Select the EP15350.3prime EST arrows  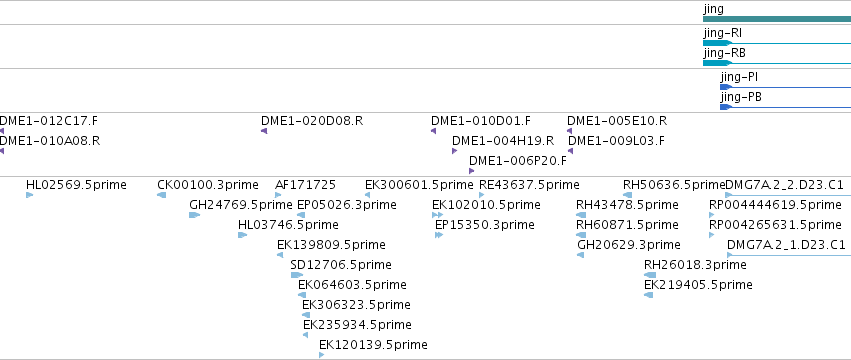point(439,235)
